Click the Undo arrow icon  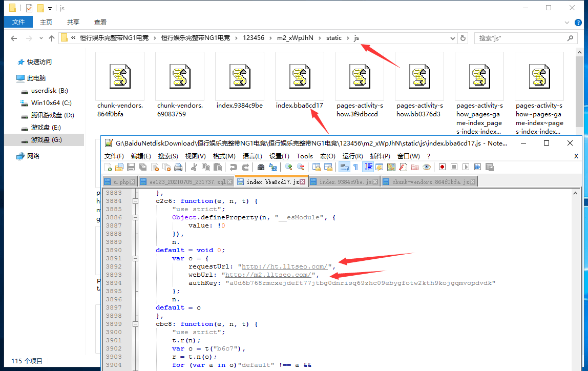pos(233,167)
